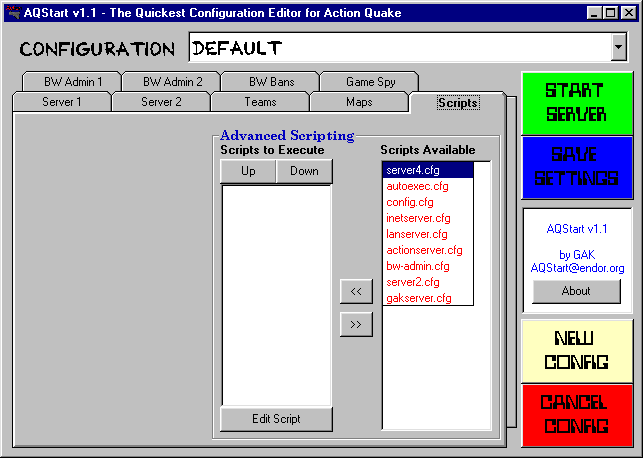The height and width of the screenshot is (458, 643).
Task: Select bw-admin.cfg in the list
Action: click(x=428, y=266)
